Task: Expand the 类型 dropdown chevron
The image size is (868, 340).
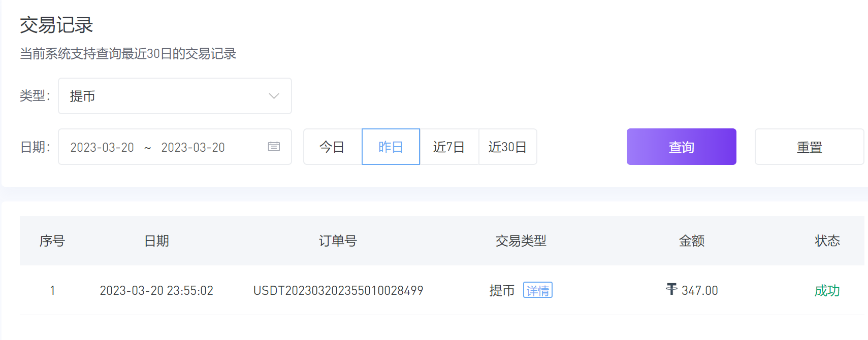Action: [274, 96]
